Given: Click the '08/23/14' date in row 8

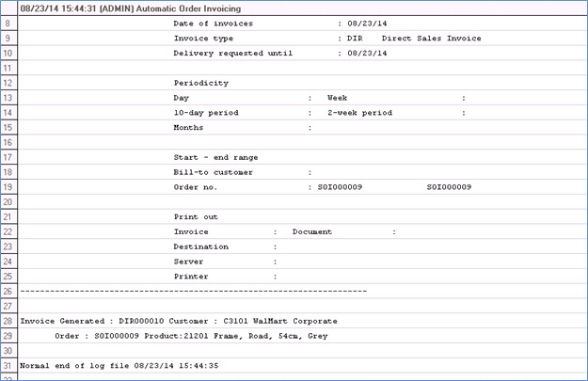Looking at the screenshot, I should 367,24.
